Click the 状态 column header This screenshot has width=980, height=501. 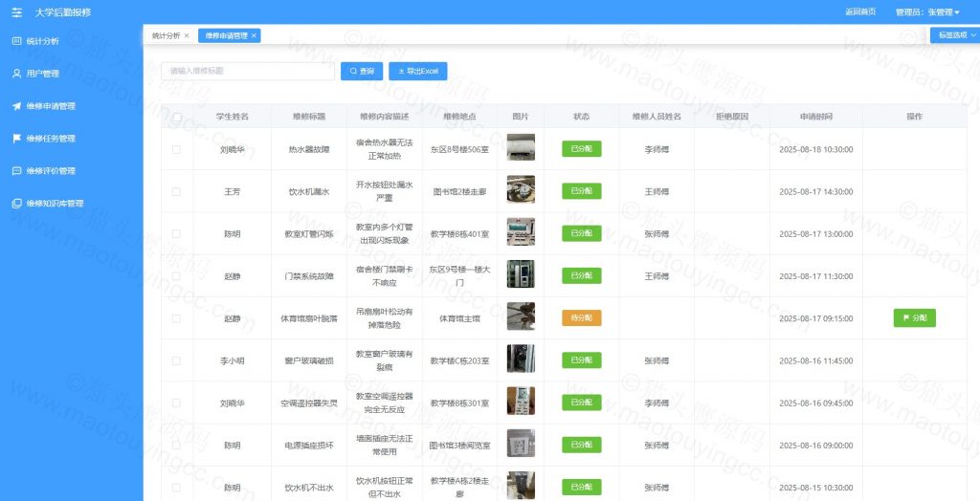tap(581, 117)
